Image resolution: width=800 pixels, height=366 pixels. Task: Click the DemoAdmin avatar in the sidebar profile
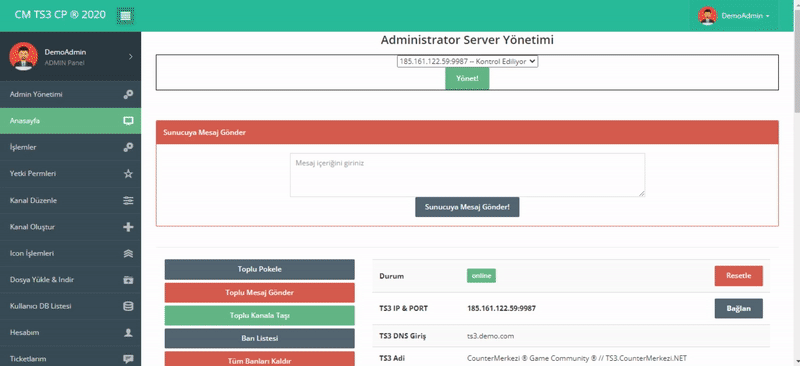pyautogui.click(x=23, y=57)
